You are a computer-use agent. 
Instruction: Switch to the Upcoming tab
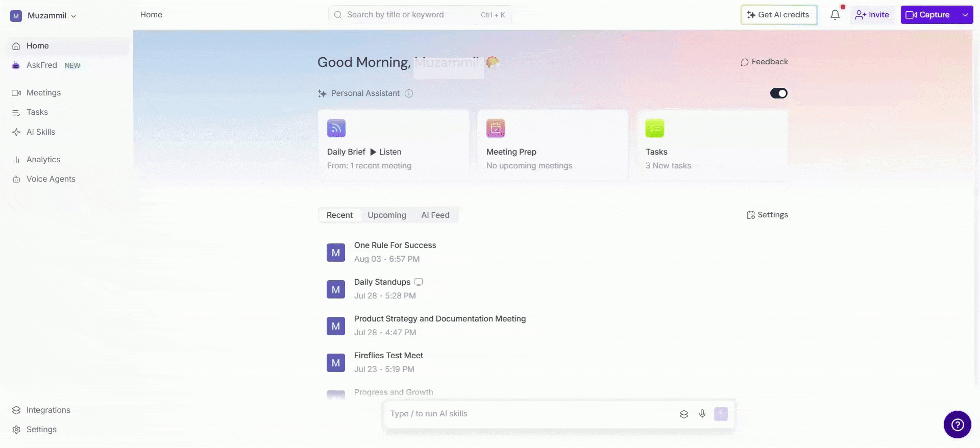[x=387, y=215]
